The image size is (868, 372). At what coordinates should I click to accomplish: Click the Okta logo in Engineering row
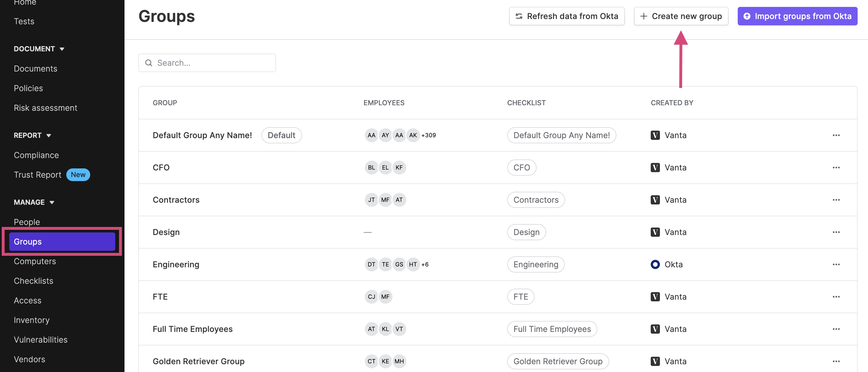point(655,264)
